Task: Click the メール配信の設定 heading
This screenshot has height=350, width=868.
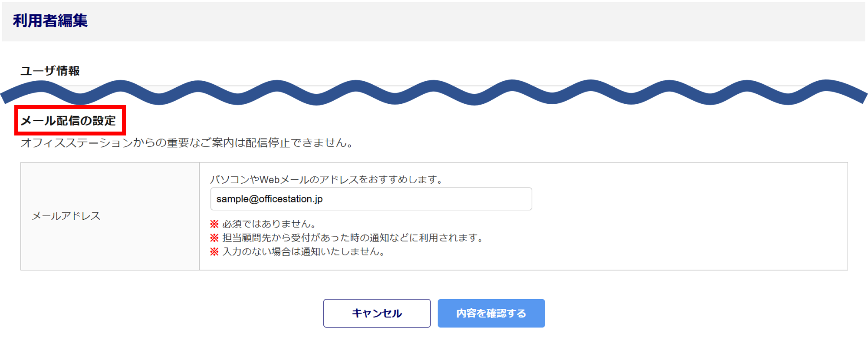Action: 69,121
